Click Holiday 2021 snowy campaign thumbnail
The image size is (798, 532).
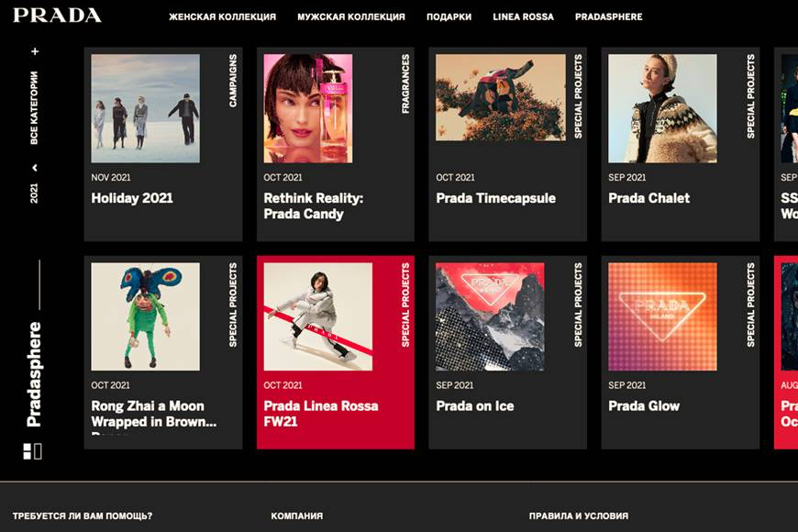coord(146,108)
